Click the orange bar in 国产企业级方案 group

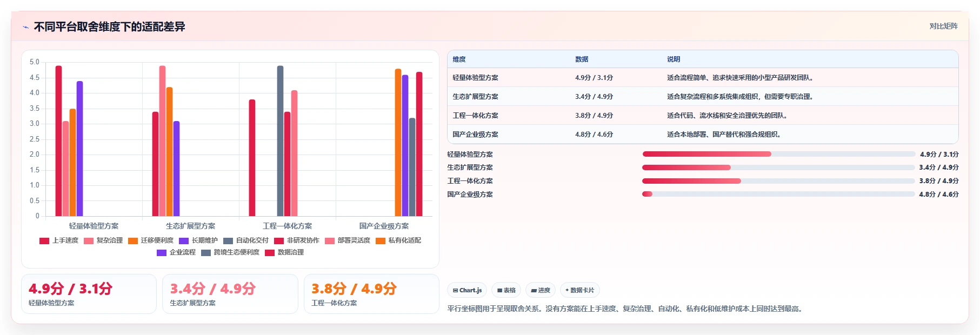398,143
